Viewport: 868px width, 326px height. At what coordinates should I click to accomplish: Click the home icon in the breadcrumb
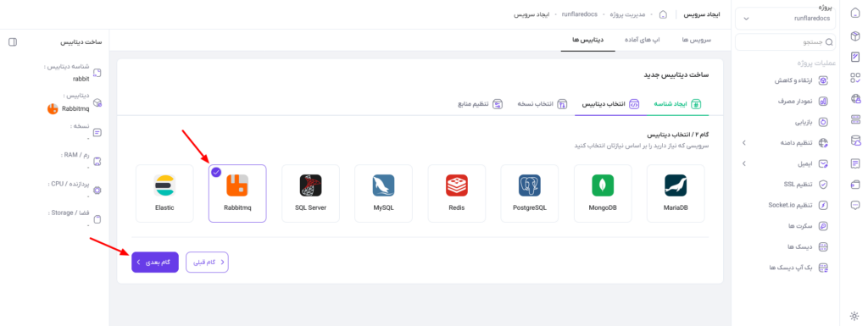coord(663,14)
